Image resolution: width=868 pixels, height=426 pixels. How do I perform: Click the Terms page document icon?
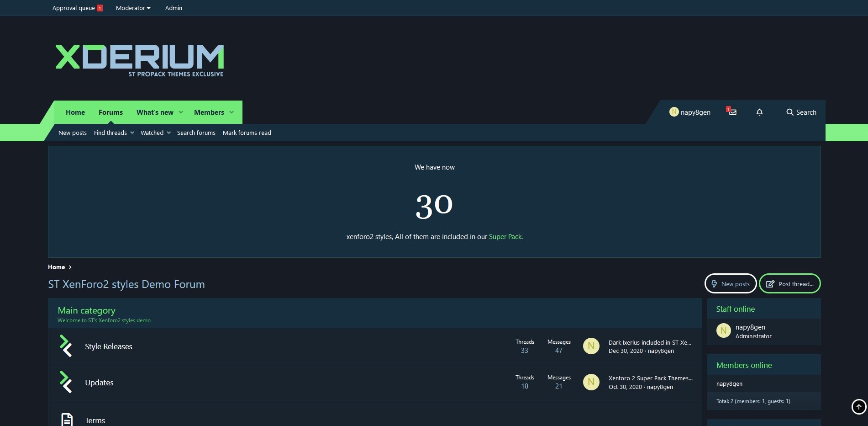click(67, 420)
